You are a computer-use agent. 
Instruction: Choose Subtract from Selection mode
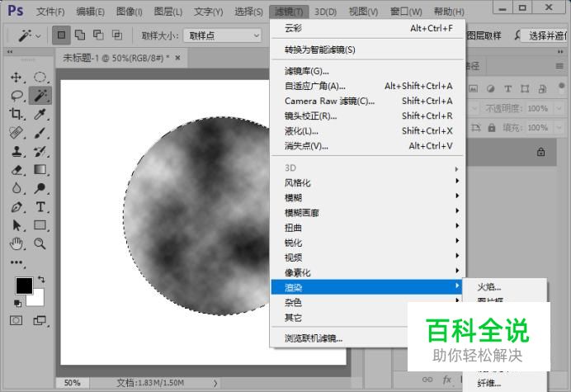pos(98,35)
